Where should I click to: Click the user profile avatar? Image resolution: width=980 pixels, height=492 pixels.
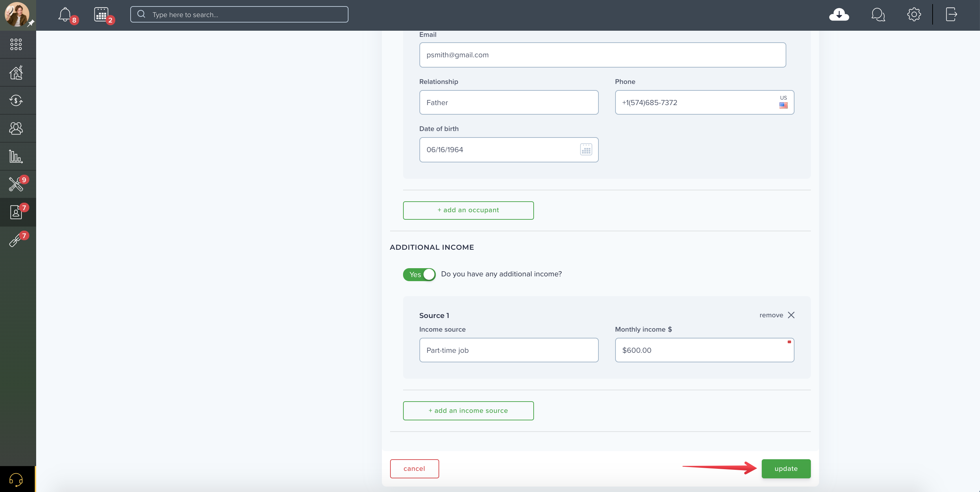point(17,14)
